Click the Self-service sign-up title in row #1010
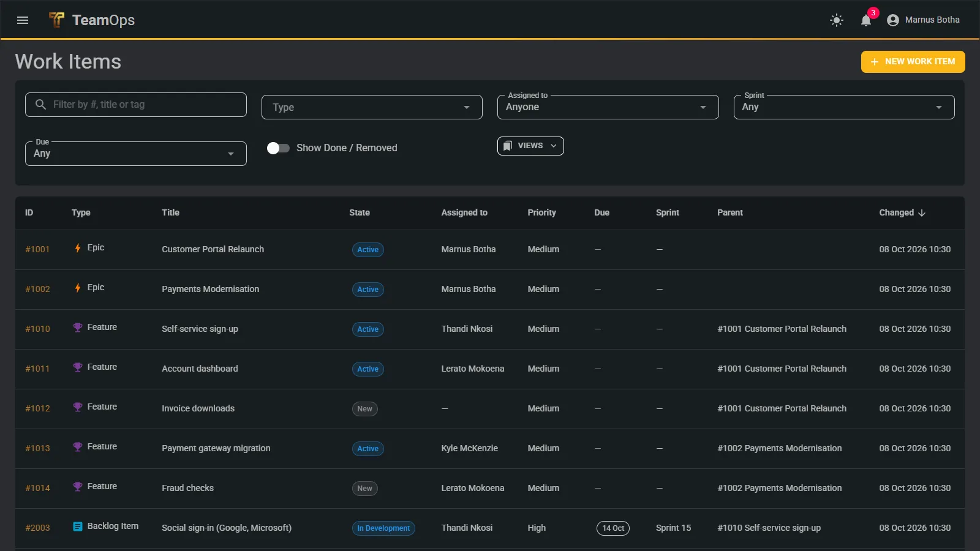 coord(200,329)
